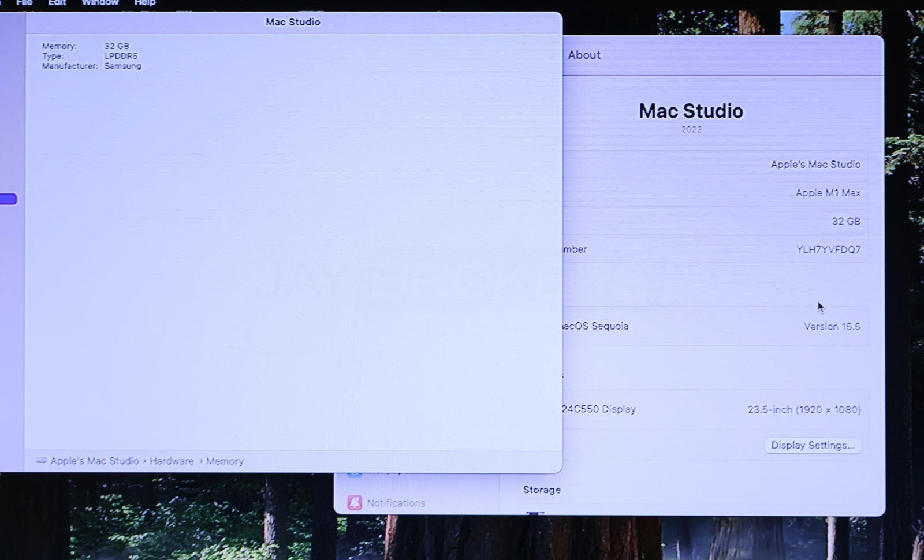Viewport: 924px width, 560px height.
Task: Open the Help menu
Action: tap(145, 3)
